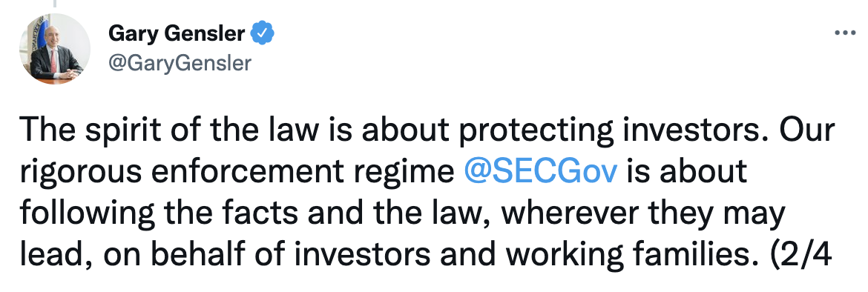Visit the @GaryGensler handle link
This screenshot has width=868, height=292.
[180, 64]
